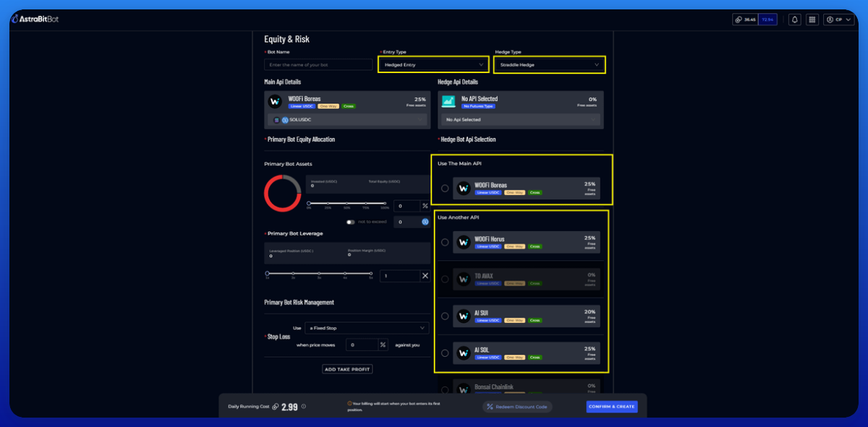Click the AstraBitBot logo
Viewport: 868px width, 427px height.
(35, 20)
